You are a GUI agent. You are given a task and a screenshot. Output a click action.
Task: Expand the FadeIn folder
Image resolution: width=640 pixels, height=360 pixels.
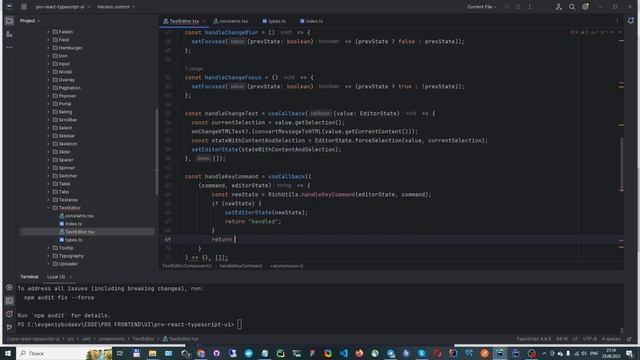tap(48, 32)
